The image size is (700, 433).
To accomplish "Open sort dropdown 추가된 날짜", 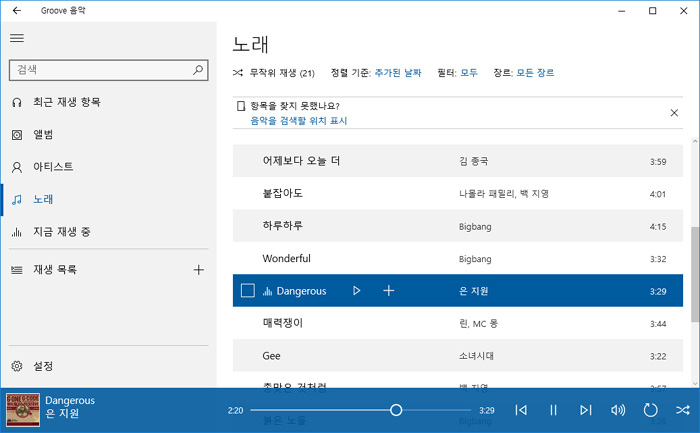I will tap(398, 73).
